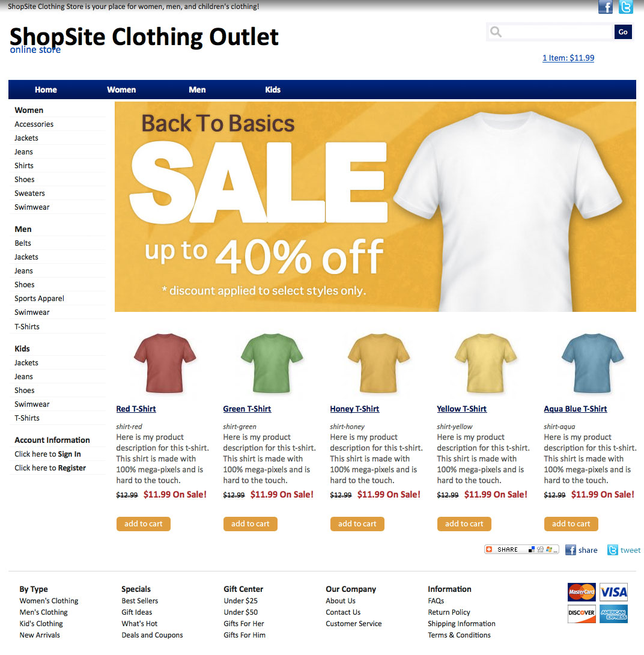Viewport: 644px width, 655px height.
Task: Add the Green T-Shirt to cart
Action: pyautogui.click(x=250, y=524)
